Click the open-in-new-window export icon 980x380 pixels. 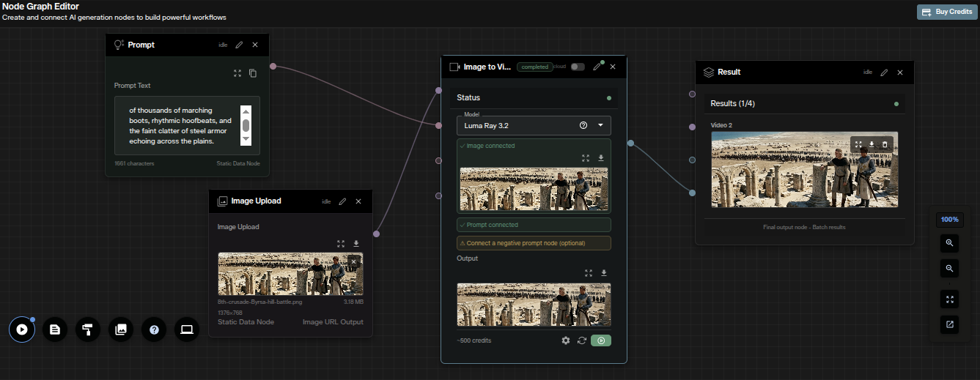click(x=949, y=324)
